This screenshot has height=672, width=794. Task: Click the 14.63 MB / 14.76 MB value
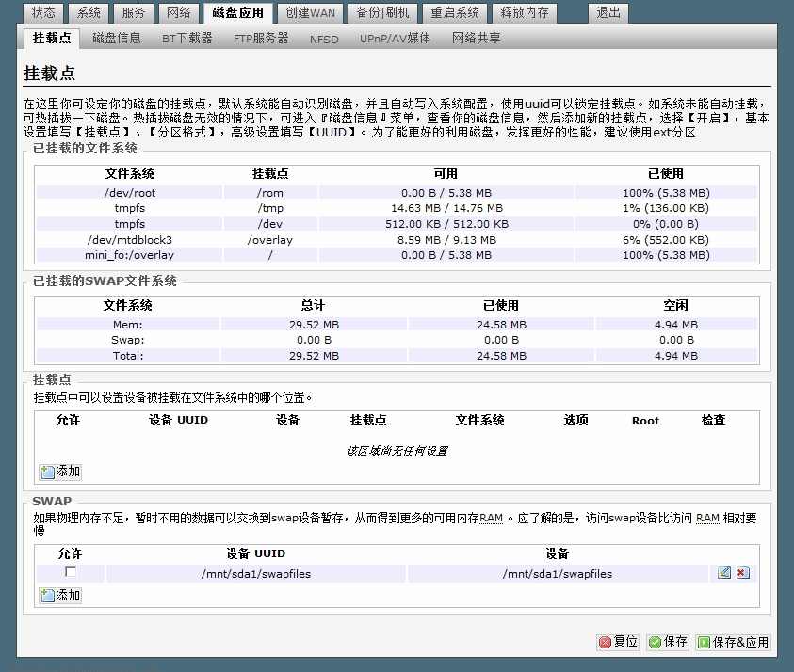pyautogui.click(x=446, y=208)
